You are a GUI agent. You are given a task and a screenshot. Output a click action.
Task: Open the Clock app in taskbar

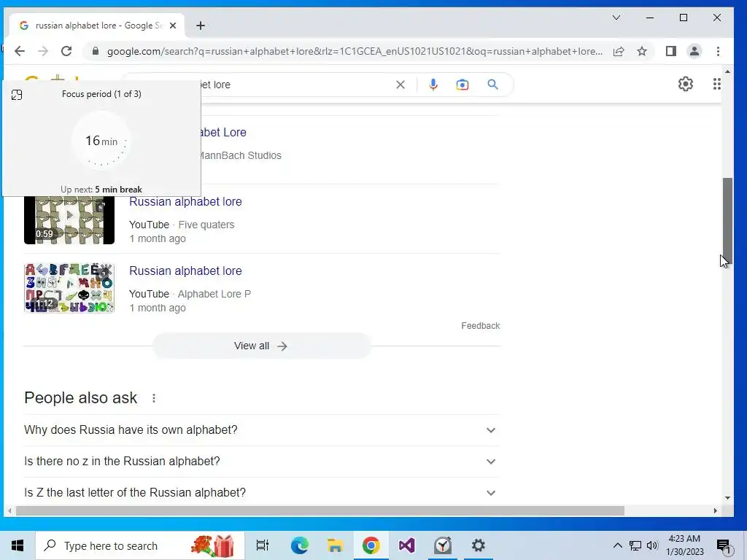[443, 545]
